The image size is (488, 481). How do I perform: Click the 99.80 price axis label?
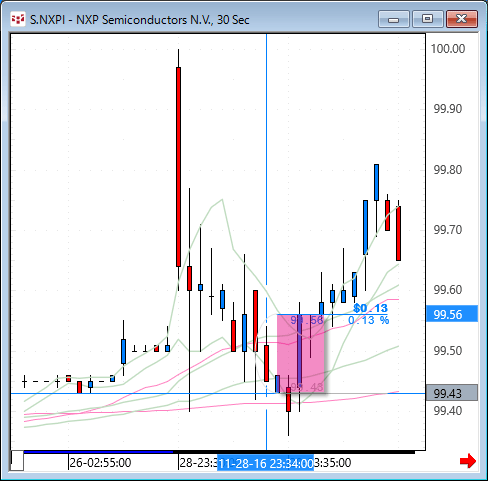point(448,170)
